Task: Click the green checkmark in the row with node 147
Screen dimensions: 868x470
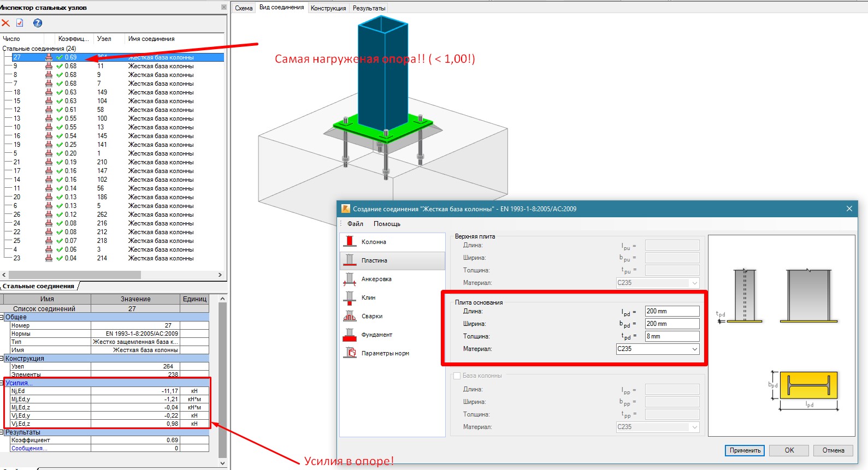Action: [x=60, y=171]
